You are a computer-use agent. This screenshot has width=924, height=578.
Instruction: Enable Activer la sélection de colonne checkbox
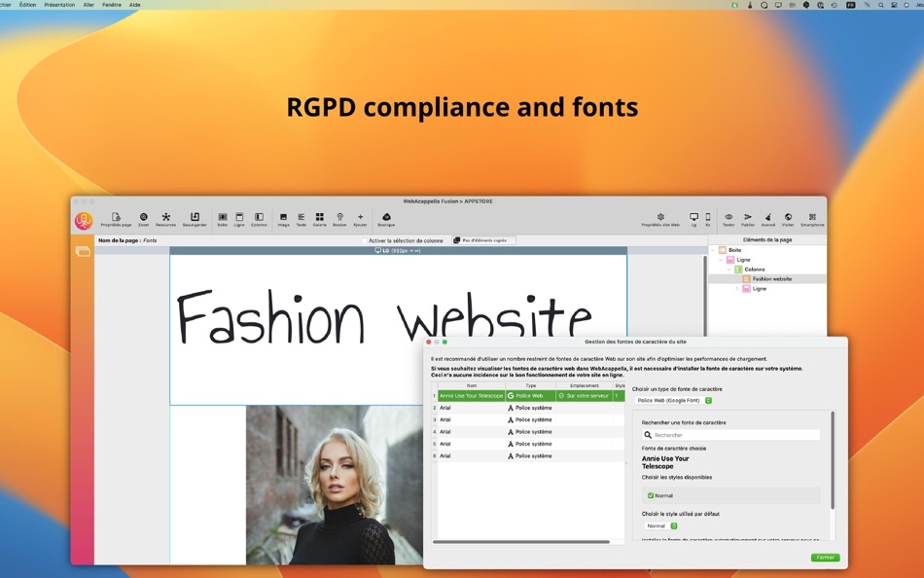[x=364, y=240]
